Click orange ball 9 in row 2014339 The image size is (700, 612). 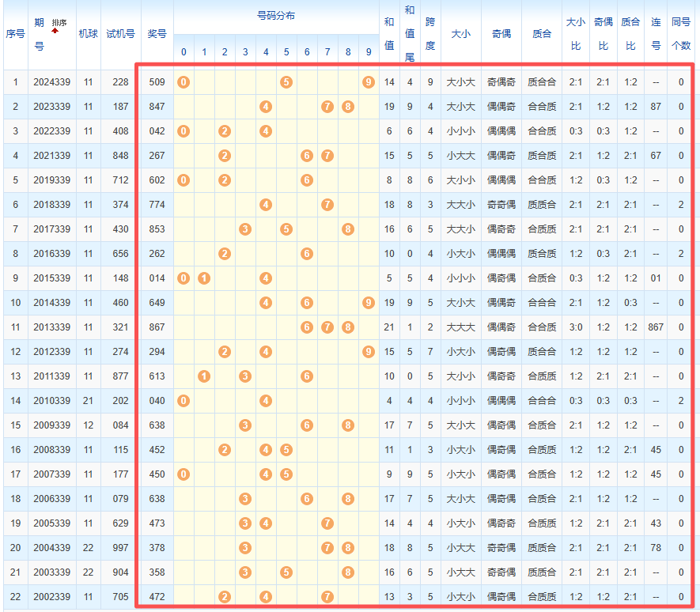[369, 303]
